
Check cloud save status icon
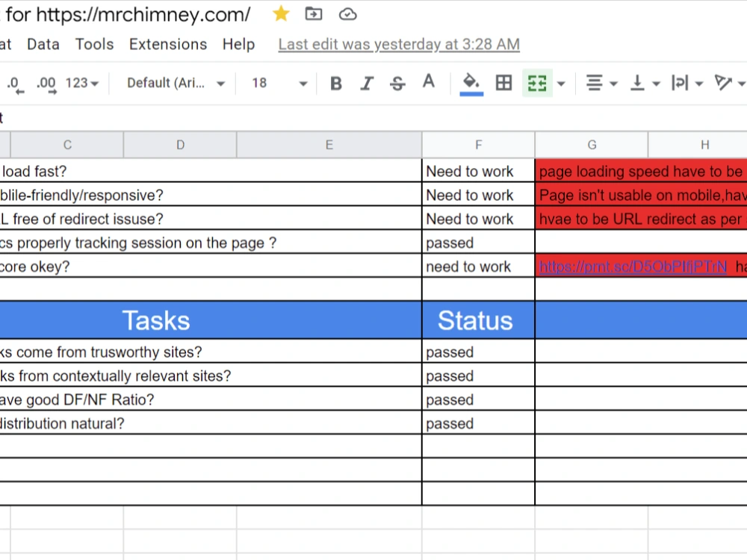click(348, 14)
